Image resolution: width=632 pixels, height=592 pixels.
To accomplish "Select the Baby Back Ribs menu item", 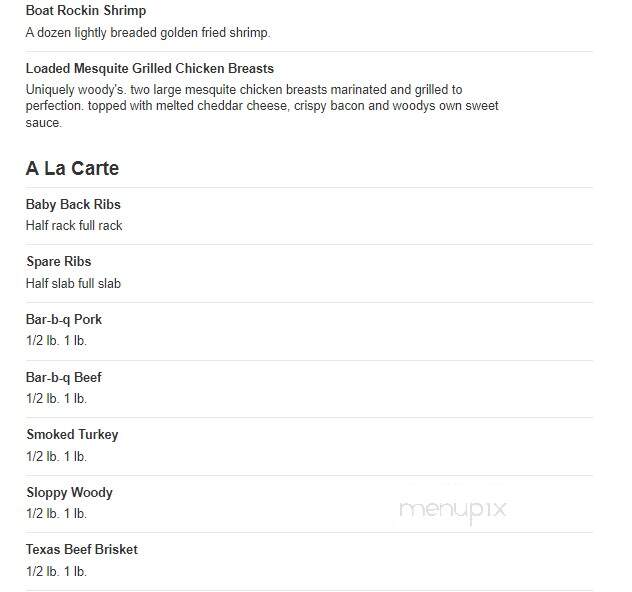I will tap(73, 204).
